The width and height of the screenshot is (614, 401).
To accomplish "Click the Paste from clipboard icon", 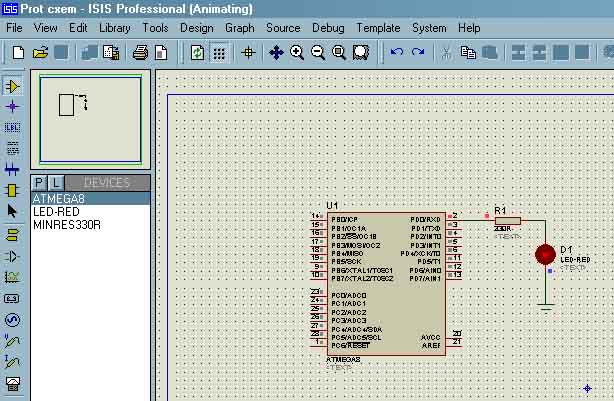I will tap(489, 52).
